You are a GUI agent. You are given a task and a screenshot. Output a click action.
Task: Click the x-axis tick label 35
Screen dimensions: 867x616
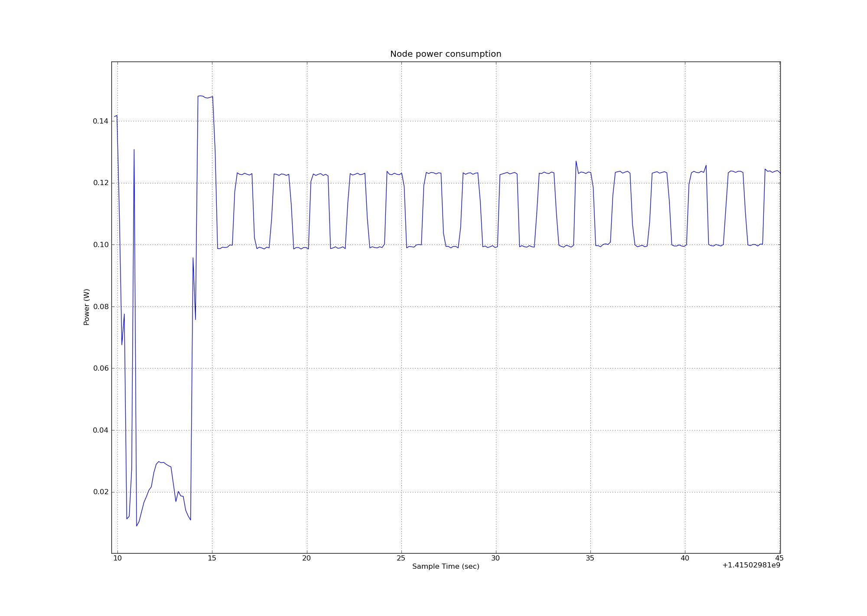[590, 558]
